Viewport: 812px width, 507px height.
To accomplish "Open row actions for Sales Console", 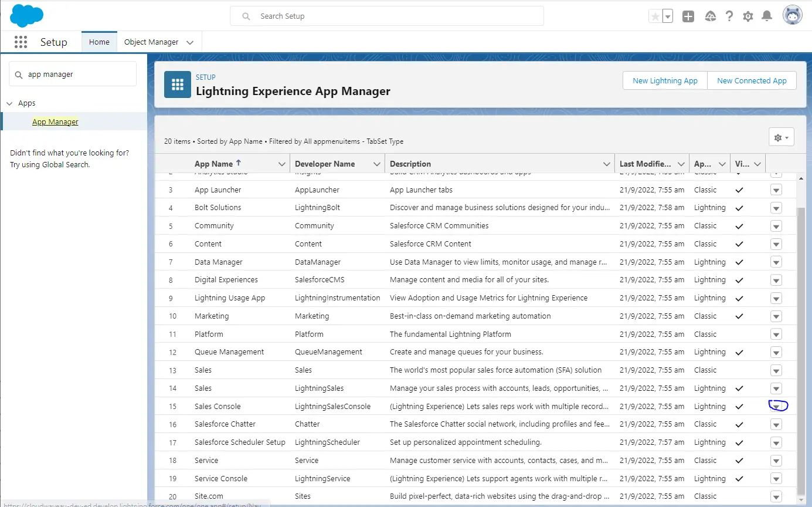I will pos(776,406).
